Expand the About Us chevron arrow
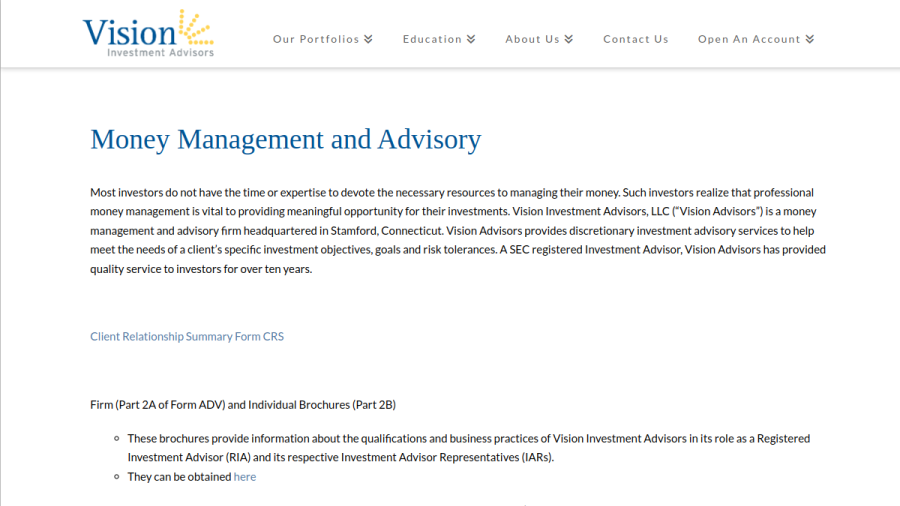The height and width of the screenshot is (506, 900). [569, 39]
